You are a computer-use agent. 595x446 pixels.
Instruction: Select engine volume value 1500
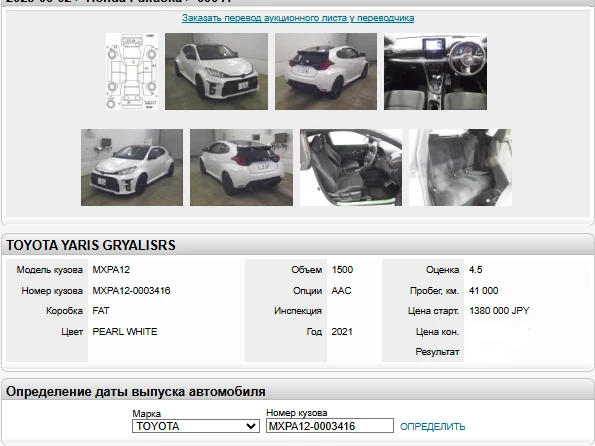342,270
